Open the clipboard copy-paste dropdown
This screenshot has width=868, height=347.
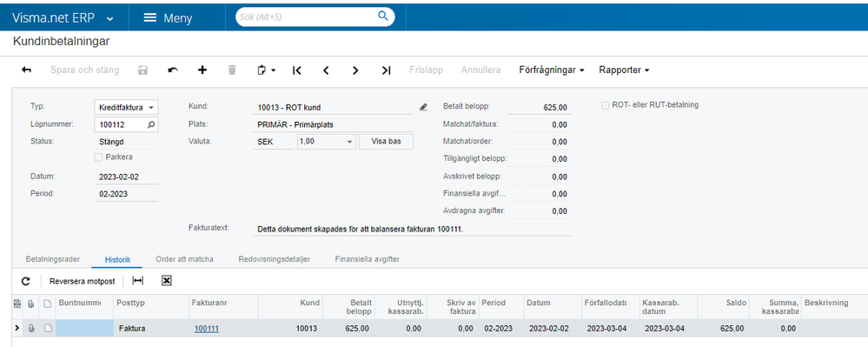(266, 70)
